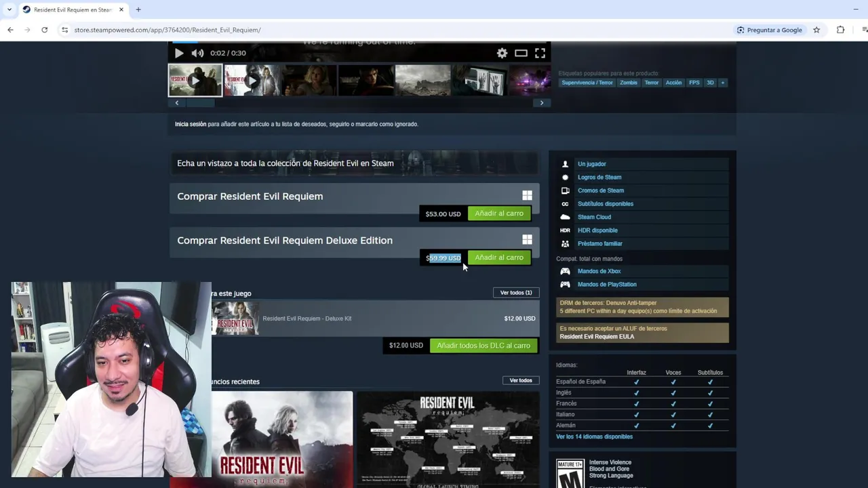Open site information icon in address bar
The height and width of the screenshot is (488, 868).
[x=64, y=30]
